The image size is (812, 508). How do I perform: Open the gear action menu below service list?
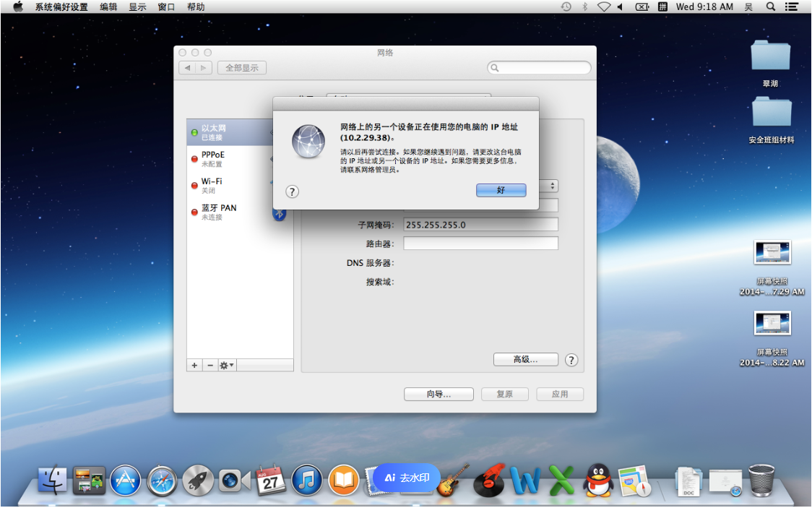[x=227, y=366]
